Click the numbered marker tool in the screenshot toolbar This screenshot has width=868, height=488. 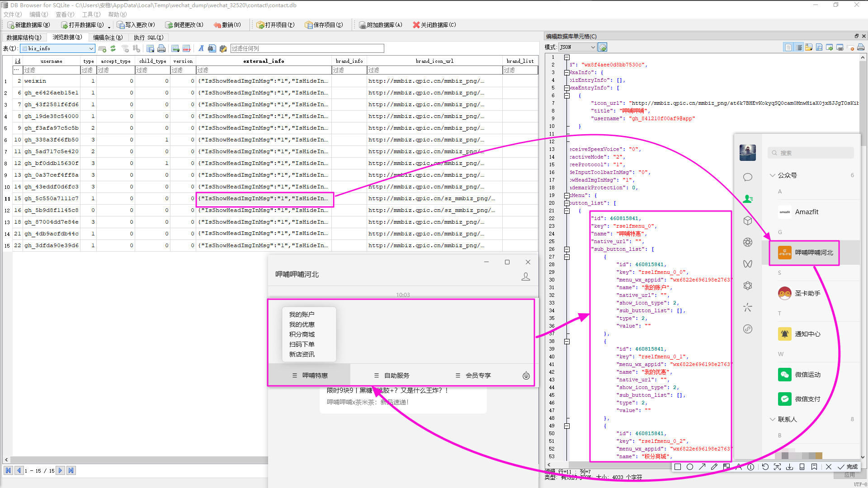[750, 467]
